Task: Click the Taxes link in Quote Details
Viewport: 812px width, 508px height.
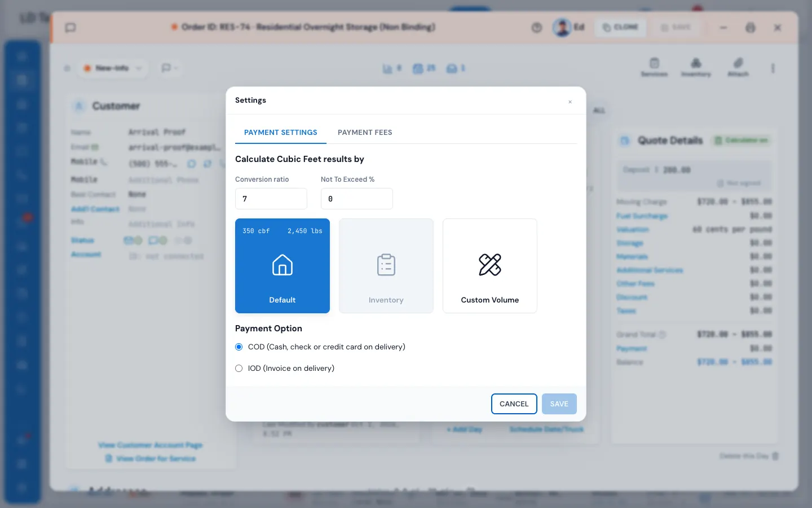Action: 626,310
